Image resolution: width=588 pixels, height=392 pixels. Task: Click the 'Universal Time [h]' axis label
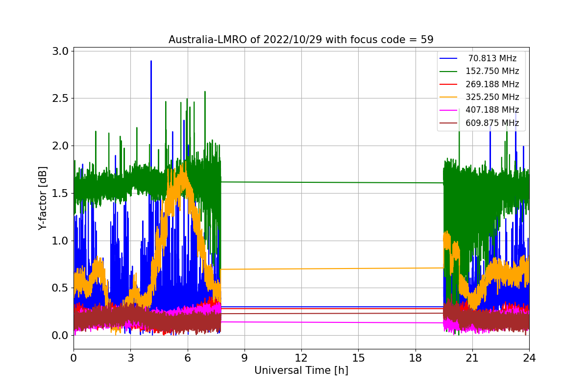point(301,371)
